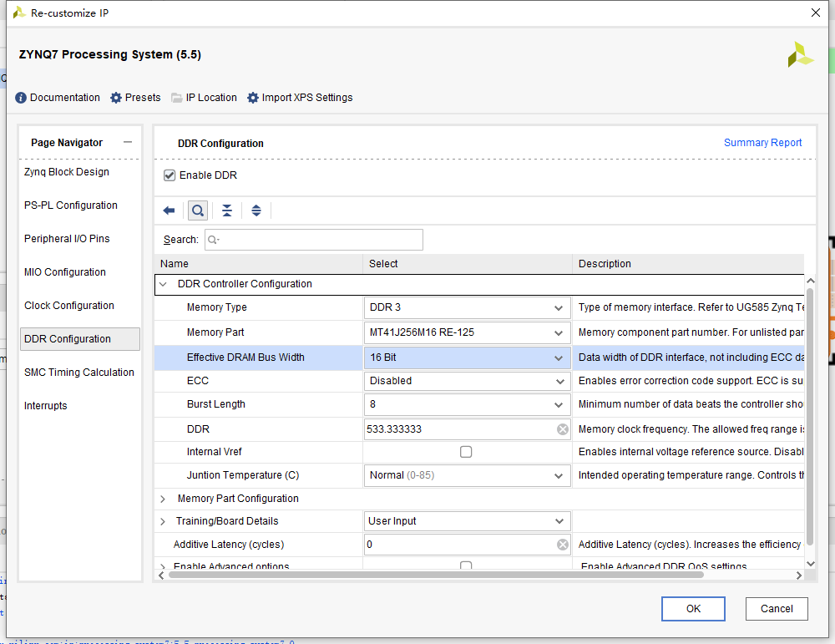Select the Memory Type row label
Screen dimensions: 835x644
[x=217, y=307]
